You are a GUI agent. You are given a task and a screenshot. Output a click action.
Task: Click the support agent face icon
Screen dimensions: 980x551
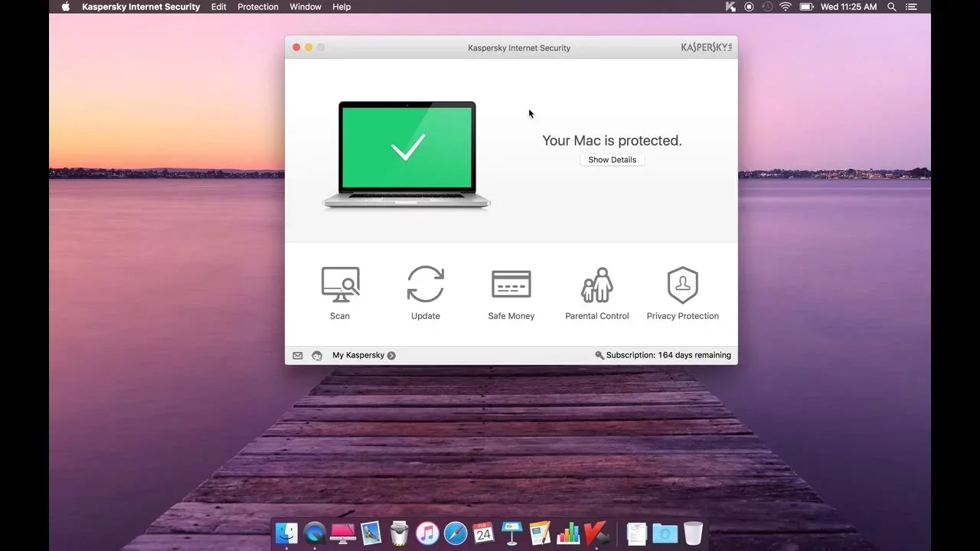pos(317,355)
